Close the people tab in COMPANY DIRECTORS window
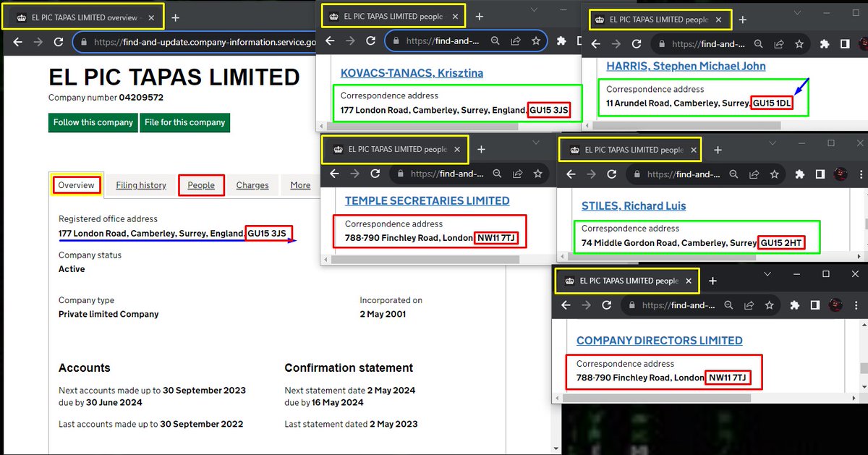Image resolution: width=868 pixels, height=455 pixels. 689,281
